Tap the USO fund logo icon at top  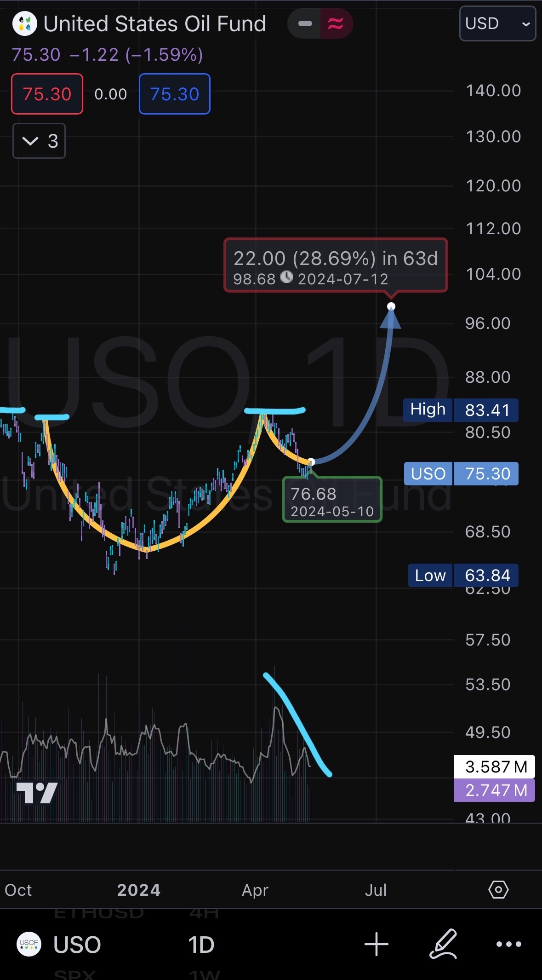click(x=25, y=23)
